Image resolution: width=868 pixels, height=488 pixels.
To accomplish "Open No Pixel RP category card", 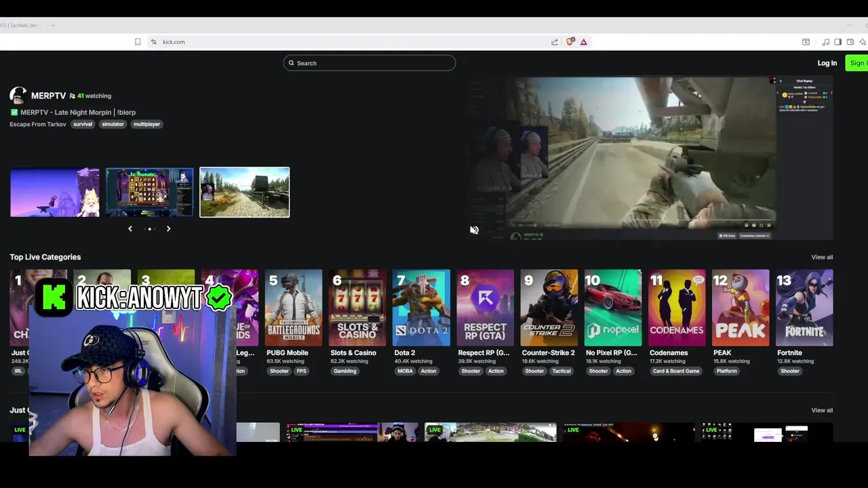I will 613,308.
